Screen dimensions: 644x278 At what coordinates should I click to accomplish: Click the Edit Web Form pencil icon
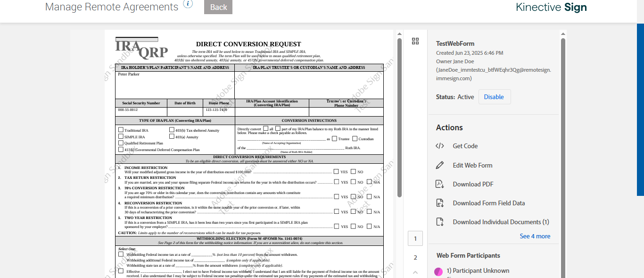[x=440, y=165]
